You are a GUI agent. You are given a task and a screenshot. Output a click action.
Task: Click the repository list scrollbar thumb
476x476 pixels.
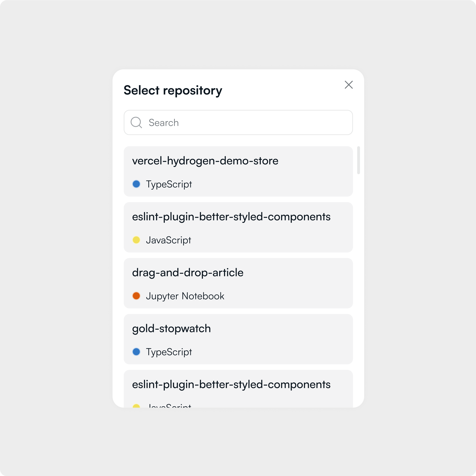[358, 160]
